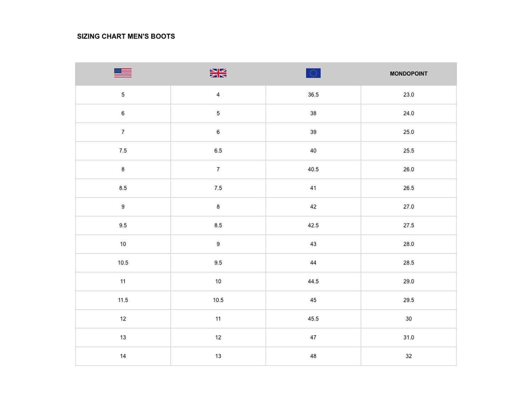
Task: Click the United Kingdom flag icon
Action: [x=218, y=73]
